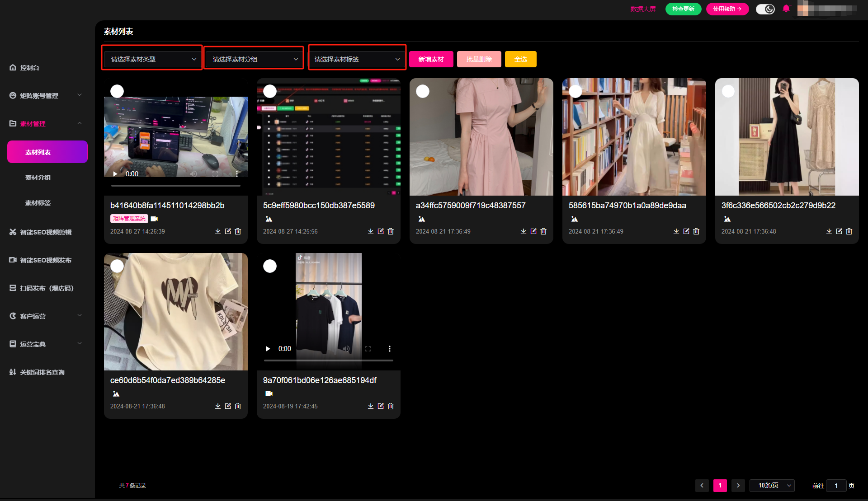Viewport: 868px width, 501px height.
Task: Click the page jump input field
Action: (836, 486)
